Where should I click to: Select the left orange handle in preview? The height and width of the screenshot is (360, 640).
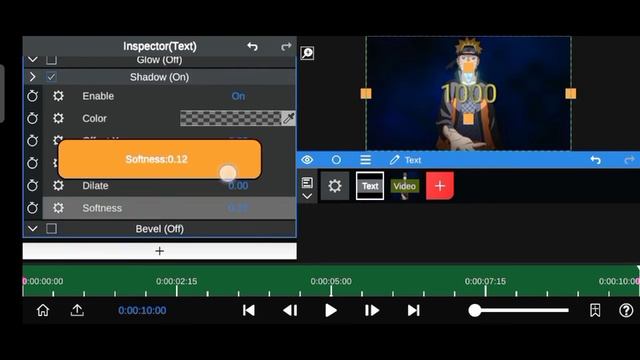tap(366, 94)
